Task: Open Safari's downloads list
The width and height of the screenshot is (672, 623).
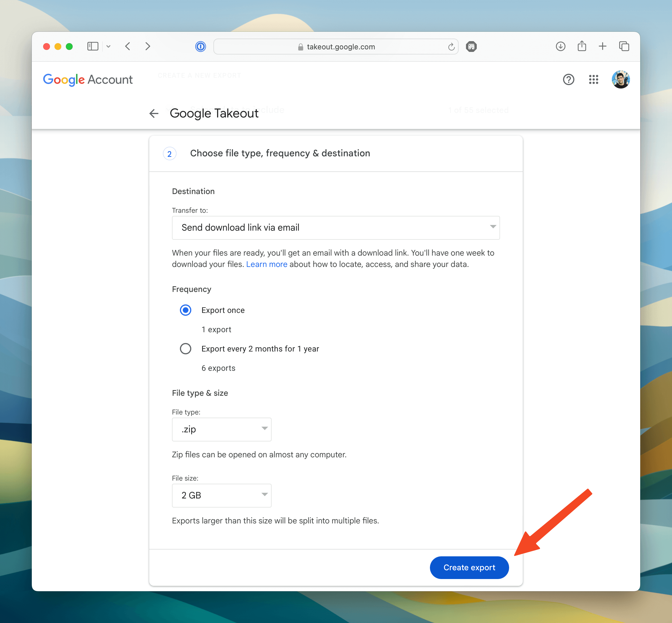Action: (560, 46)
